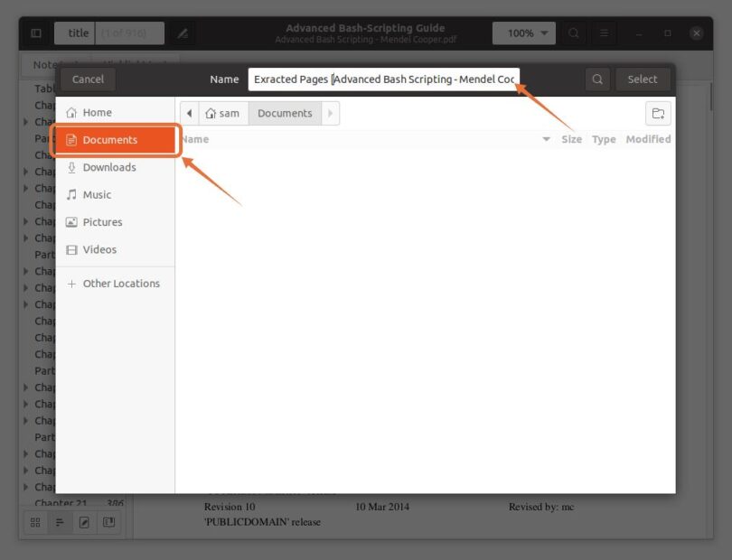732x560 pixels.
Task: Click the Select button to confirm
Action: (x=643, y=79)
